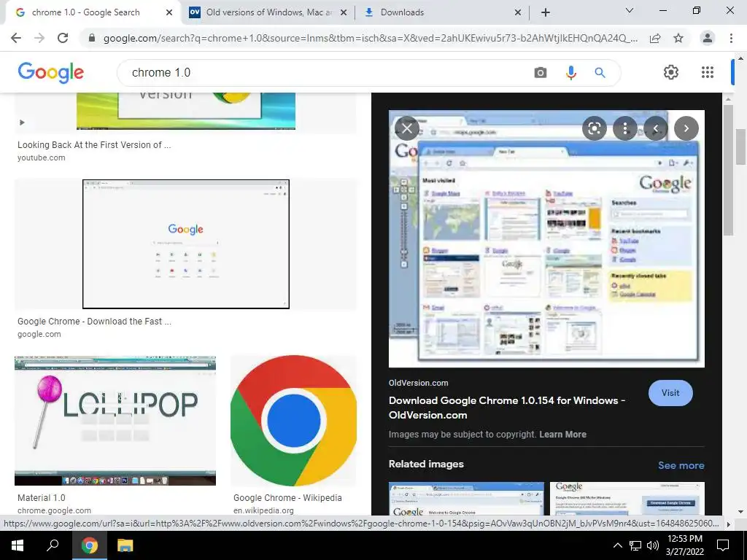
Task: Click the forward navigation arrow
Action: click(x=39, y=38)
